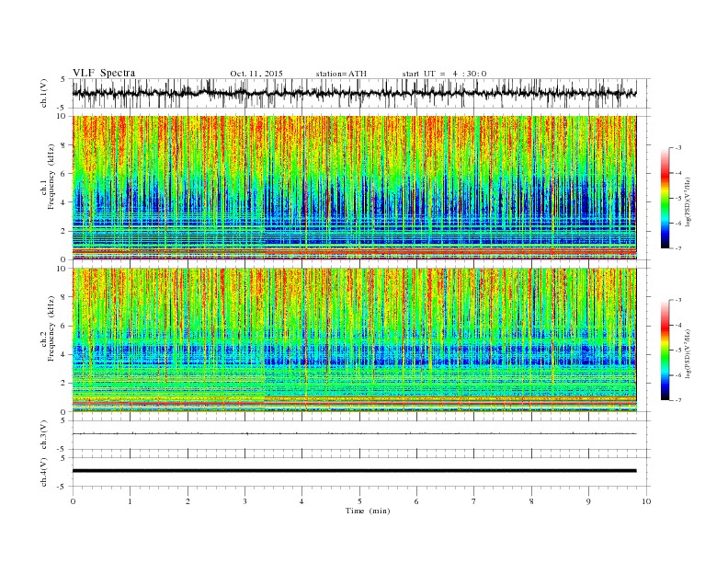Click the '-3' tick on upper colorbar
This screenshot has height=563, width=728.
pos(678,148)
